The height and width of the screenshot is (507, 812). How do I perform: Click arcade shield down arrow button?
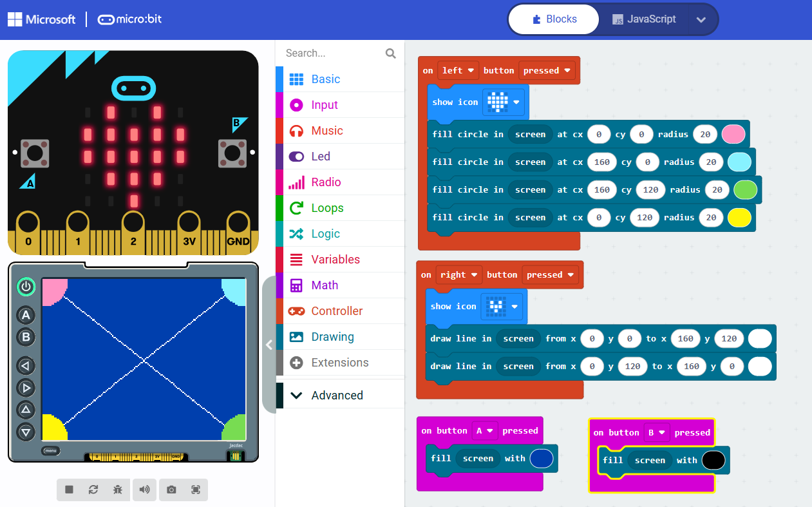tap(26, 432)
